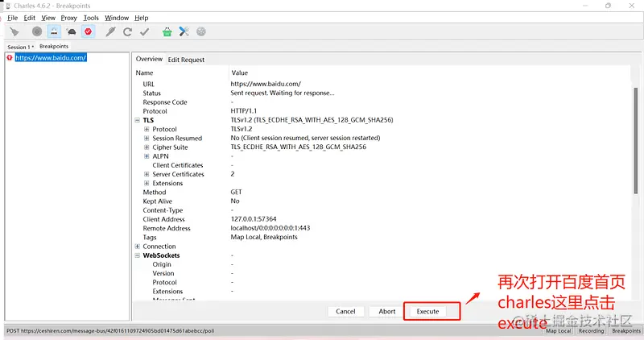Open the Window menu
Image resolution: width=644 pixels, height=340 pixels.
tap(117, 18)
